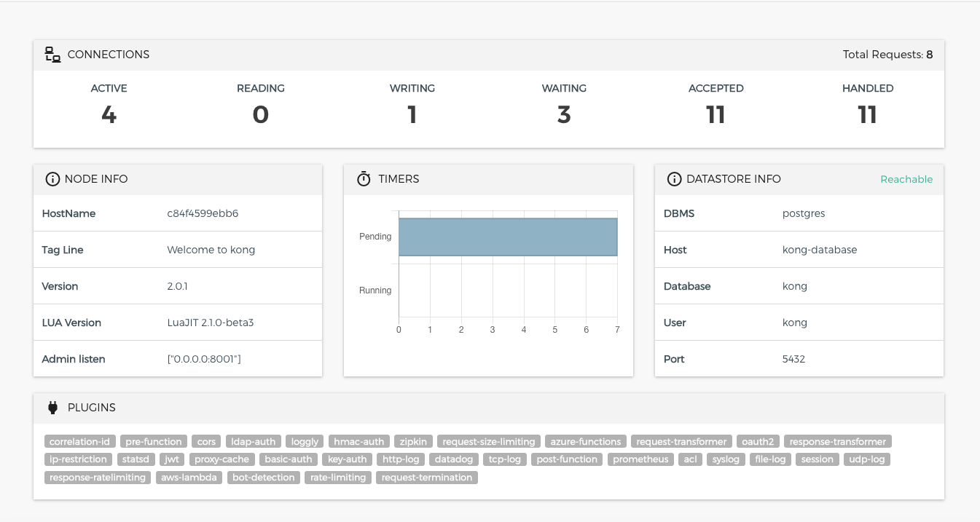The width and height of the screenshot is (980, 522).
Task: Click the LuaJIT 2.1.0-beta3 value
Action: [x=210, y=323]
